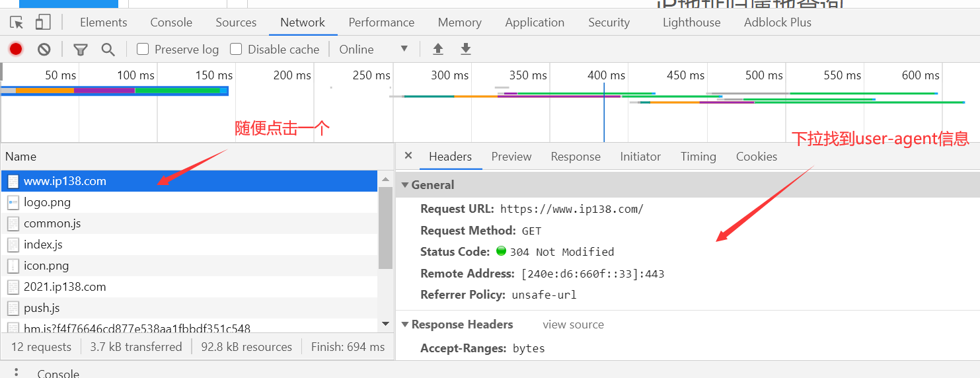Viewport: 980px width, 378px height.
Task: Select the logo.png request
Action: [x=47, y=202]
